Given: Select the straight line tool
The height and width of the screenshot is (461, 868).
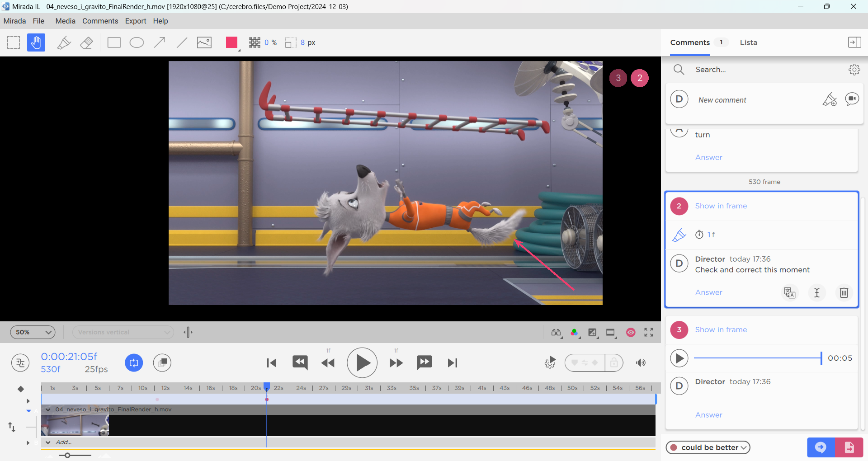Looking at the screenshot, I should coord(182,42).
